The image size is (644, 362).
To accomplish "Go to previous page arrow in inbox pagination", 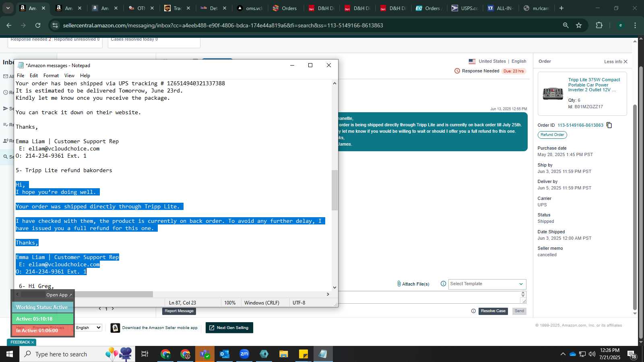I will point(100,309).
